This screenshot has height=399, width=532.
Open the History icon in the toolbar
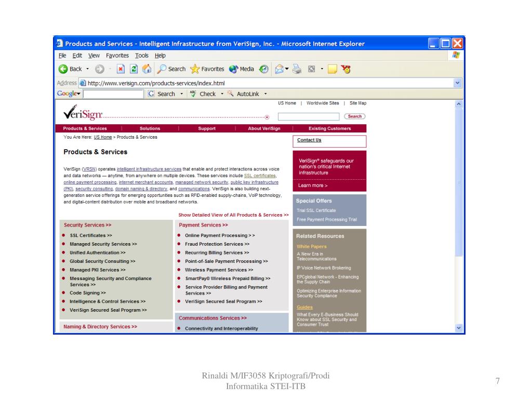point(263,69)
